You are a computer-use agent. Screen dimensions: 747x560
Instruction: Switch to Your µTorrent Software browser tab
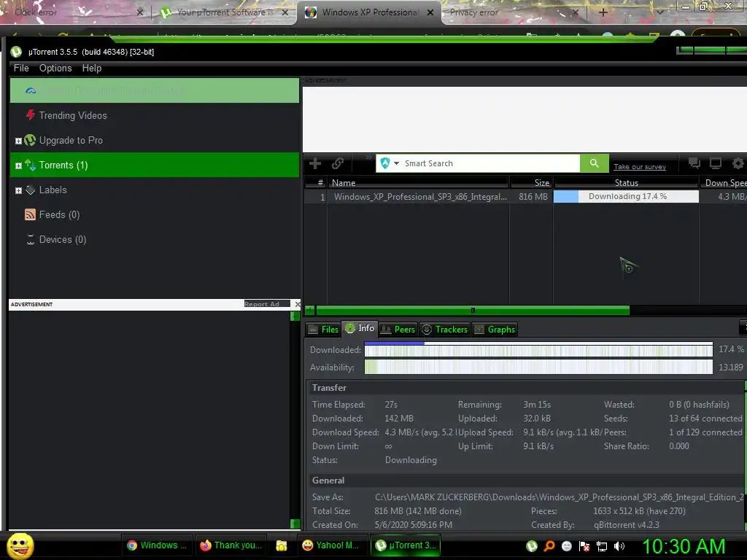(x=224, y=12)
